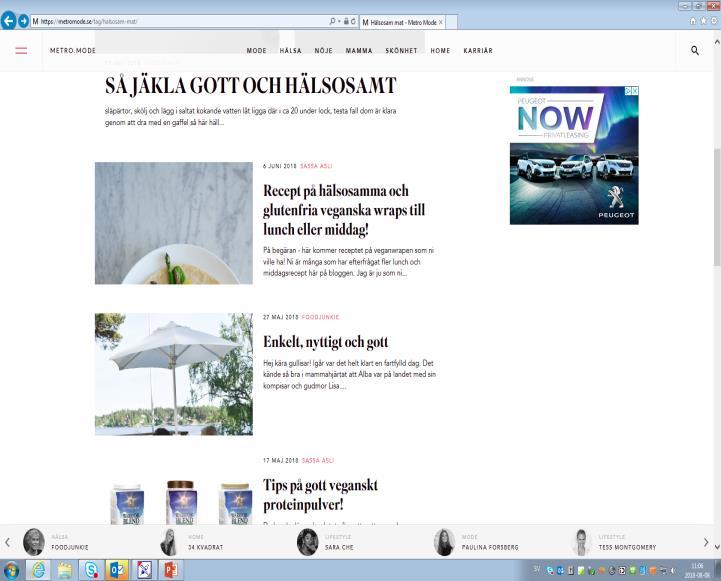Click author FOODJUNKIE on 27 maj post

320,317
